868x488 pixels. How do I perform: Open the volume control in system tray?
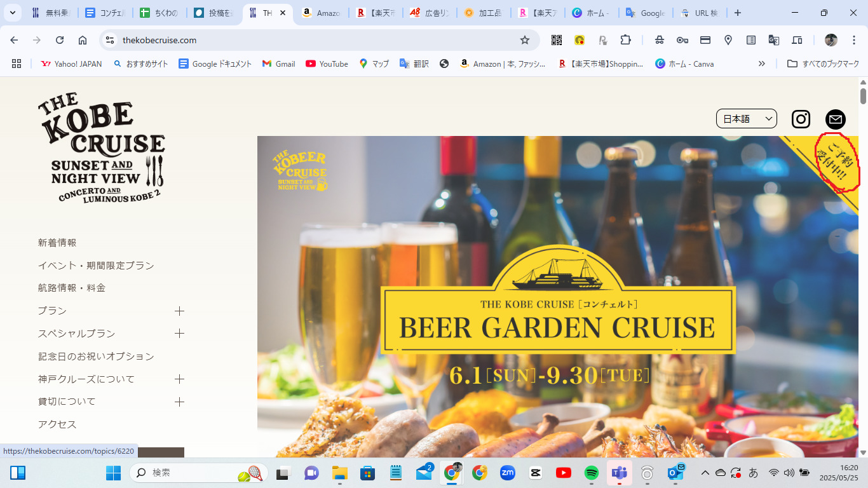tap(789, 473)
